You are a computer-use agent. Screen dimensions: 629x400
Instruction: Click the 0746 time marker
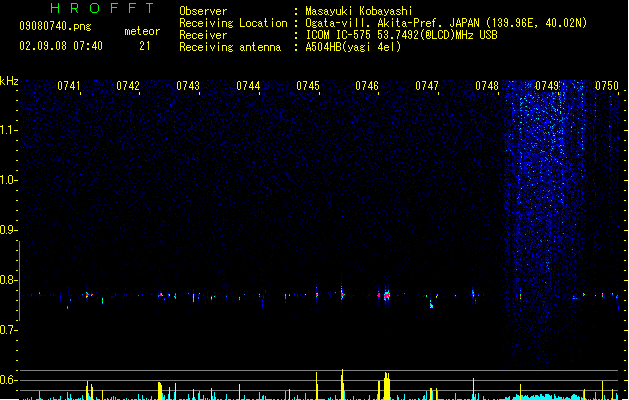[367, 86]
